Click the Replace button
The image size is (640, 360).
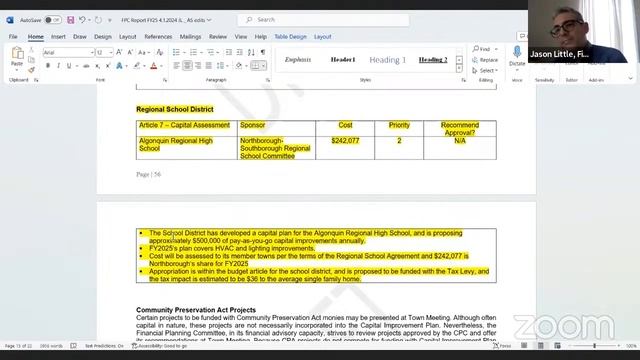click(x=485, y=60)
